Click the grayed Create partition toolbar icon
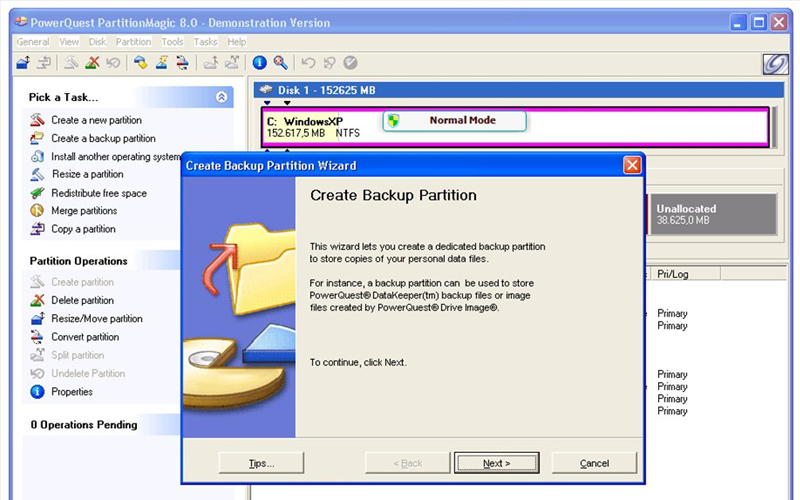This screenshot has width=800, height=500. (x=71, y=63)
